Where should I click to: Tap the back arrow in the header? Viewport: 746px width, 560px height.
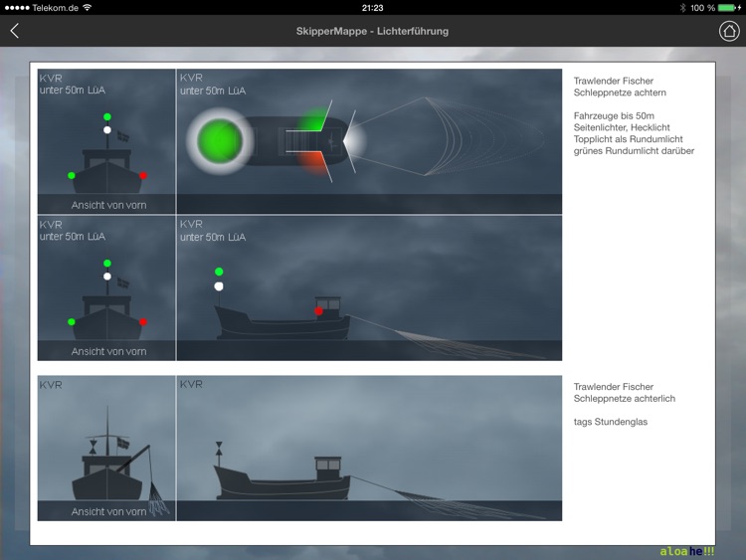(14, 31)
